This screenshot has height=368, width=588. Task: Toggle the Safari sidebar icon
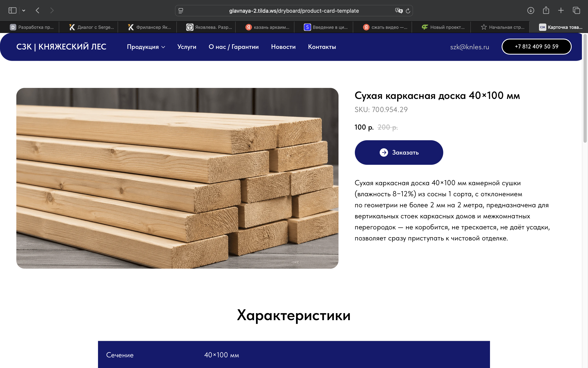pyautogui.click(x=12, y=10)
